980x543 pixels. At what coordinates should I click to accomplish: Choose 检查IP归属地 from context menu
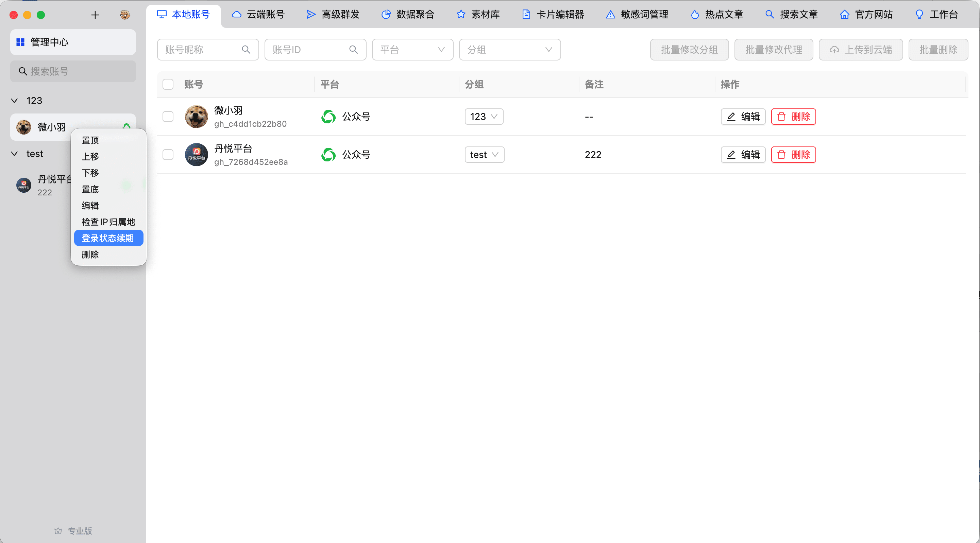click(x=108, y=222)
